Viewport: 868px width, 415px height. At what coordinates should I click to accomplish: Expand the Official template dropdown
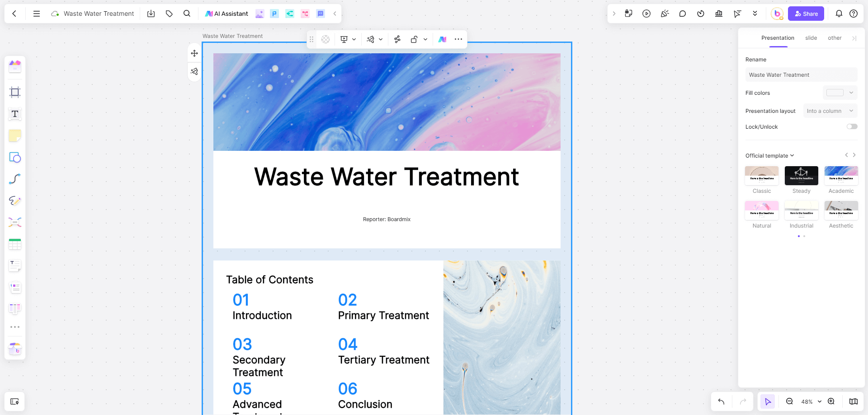[769, 155]
